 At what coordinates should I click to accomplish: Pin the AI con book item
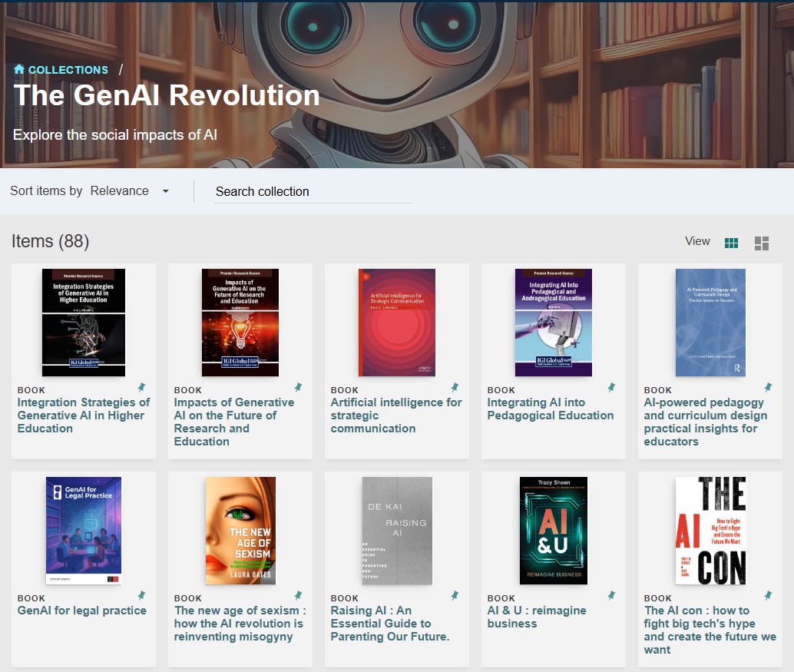[768, 594]
